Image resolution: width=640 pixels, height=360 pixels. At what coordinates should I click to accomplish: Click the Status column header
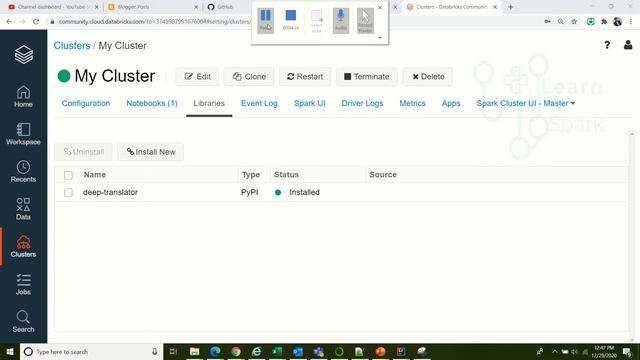tap(287, 174)
